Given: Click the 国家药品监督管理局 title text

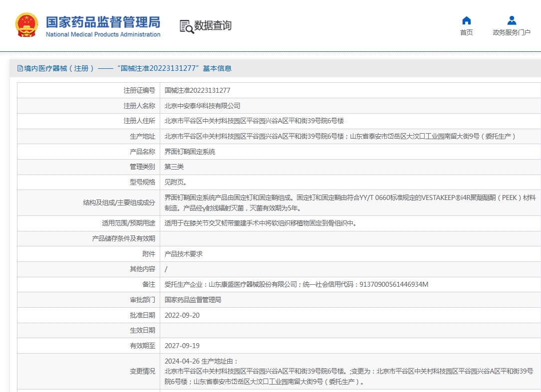Looking at the screenshot, I should click(103, 22).
